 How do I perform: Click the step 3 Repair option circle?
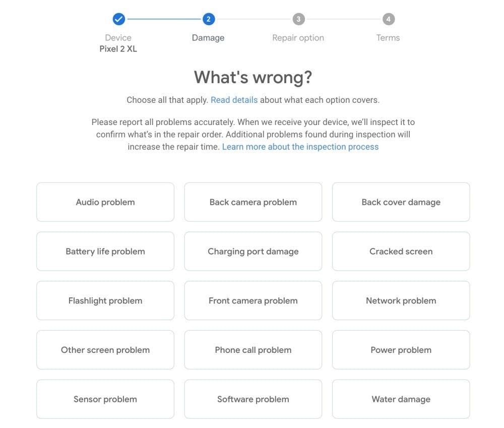point(298,19)
